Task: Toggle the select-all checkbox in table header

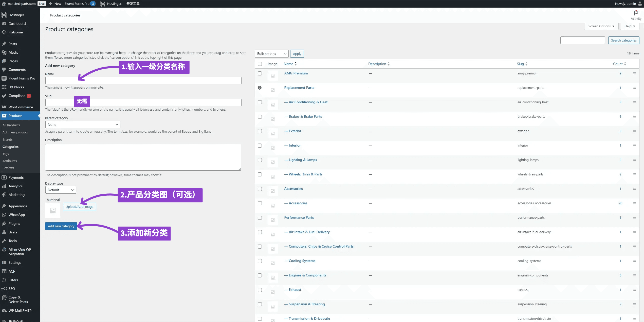Action: (260, 64)
